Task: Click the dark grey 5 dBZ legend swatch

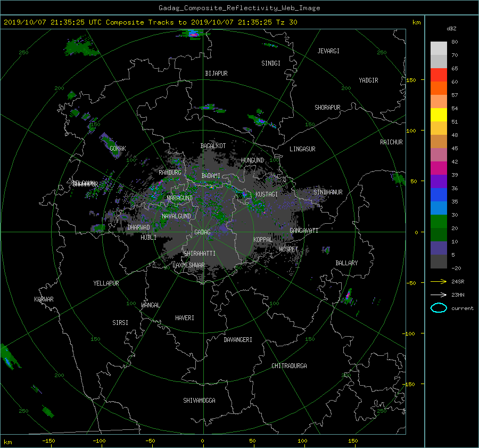Action: click(439, 262)
